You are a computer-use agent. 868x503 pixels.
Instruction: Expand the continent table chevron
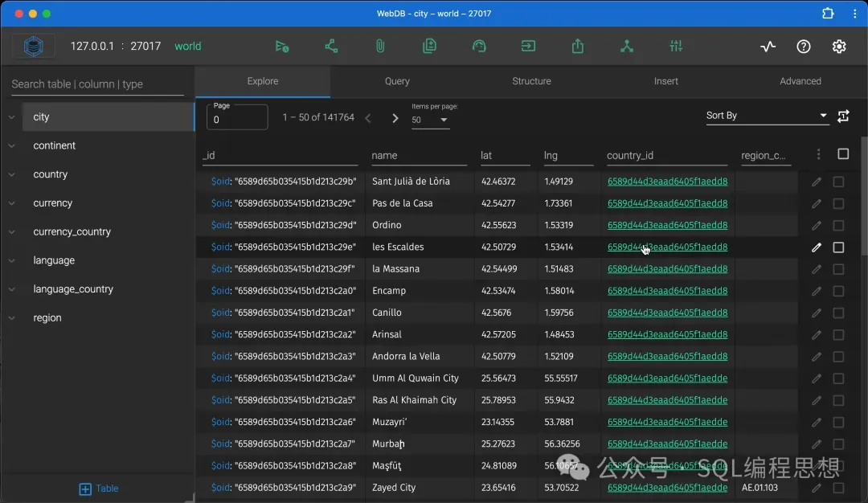[x=11, y=145]
